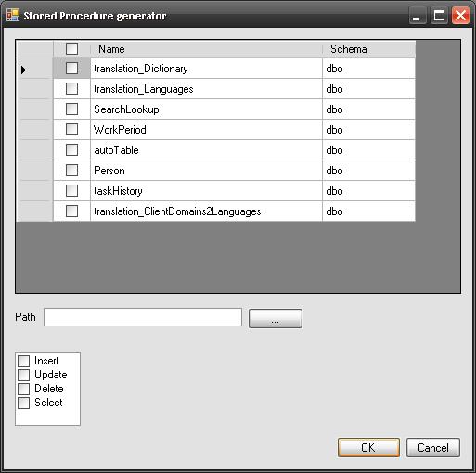The width and height of the screenshot is (476, 473).
Task: Sort by the Name column header
Action: pos(206,49)
